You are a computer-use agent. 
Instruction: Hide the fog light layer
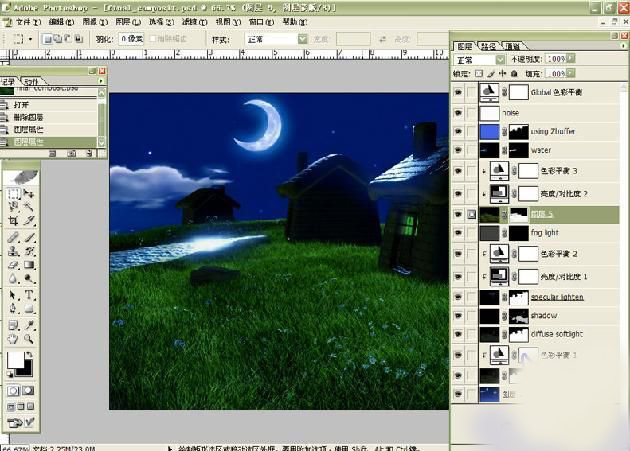coord(458,233)
